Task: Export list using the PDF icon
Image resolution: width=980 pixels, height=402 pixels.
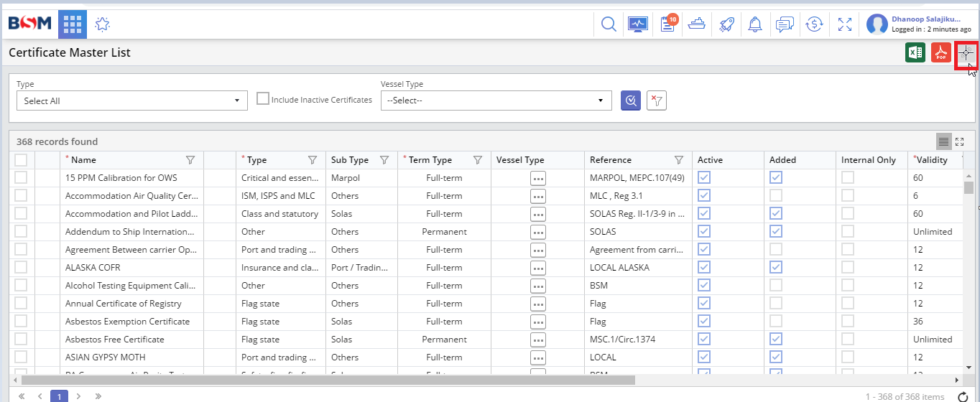Action: click(940, 53)
